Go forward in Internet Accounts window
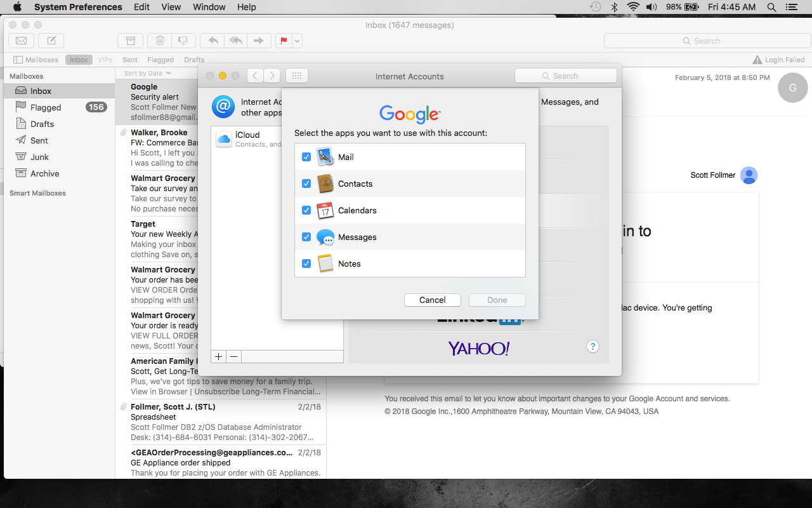Image resolution: width=812 pixels, height=508 pixels. pyautogui.click(x=272, y=76)
